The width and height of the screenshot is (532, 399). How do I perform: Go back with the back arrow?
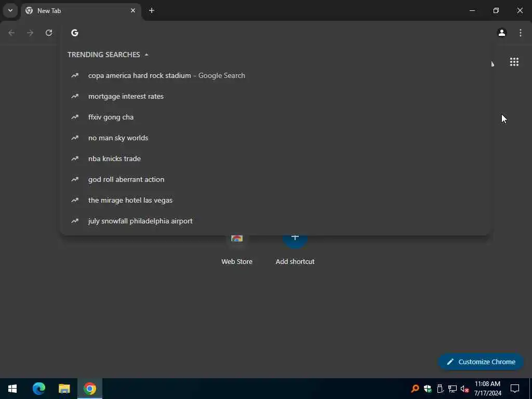11,33
